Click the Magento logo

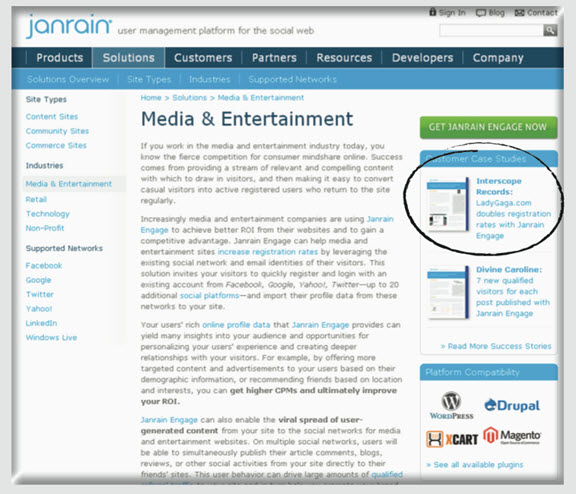click(x=512, y=436)
